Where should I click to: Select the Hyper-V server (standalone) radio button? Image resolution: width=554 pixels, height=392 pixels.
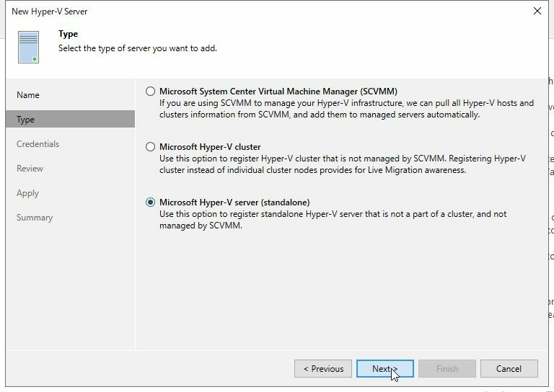coord(150,202)
